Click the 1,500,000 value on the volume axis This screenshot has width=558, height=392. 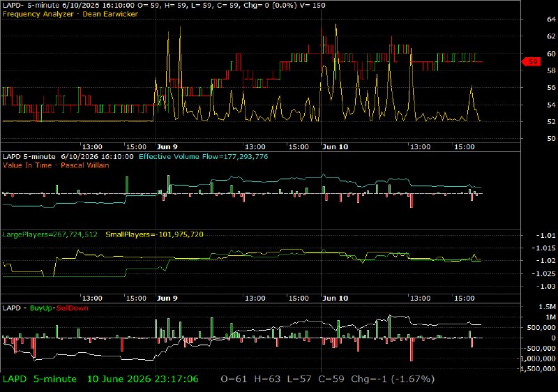click(538, 369)
